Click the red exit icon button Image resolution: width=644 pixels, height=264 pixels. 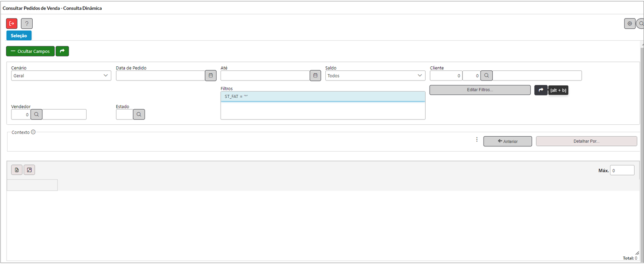point(12,23)
